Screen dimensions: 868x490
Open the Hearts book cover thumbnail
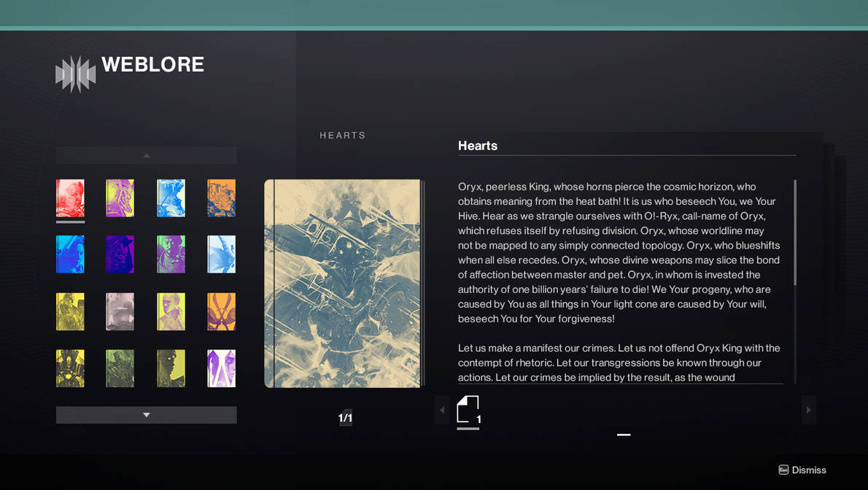pyautogui.click(x=344, y=282)
